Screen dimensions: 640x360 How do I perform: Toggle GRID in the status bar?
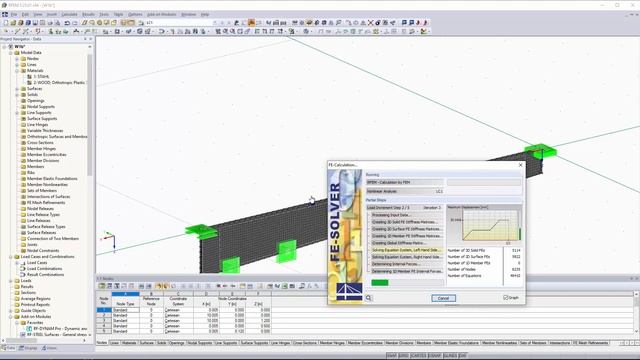[x=403, y=356]
